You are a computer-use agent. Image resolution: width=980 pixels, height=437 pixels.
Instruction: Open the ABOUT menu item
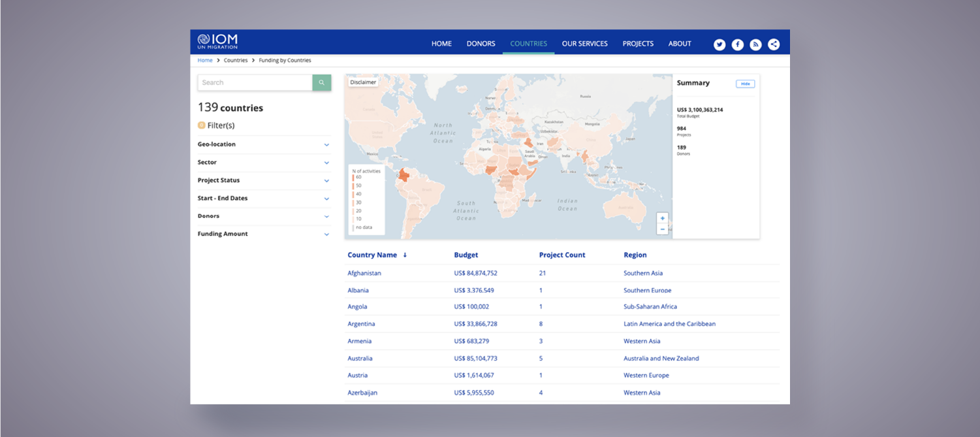click(680, 44)
